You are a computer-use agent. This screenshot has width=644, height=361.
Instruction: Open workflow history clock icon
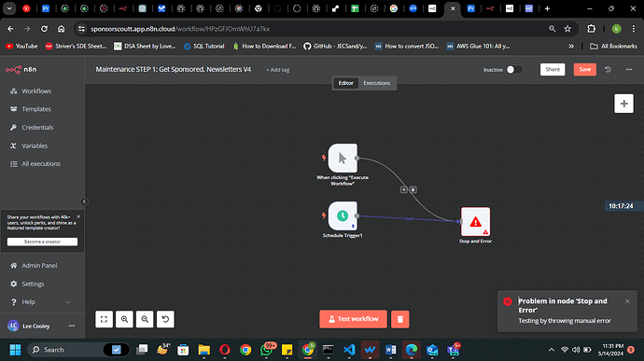click(x=608, y=69)
